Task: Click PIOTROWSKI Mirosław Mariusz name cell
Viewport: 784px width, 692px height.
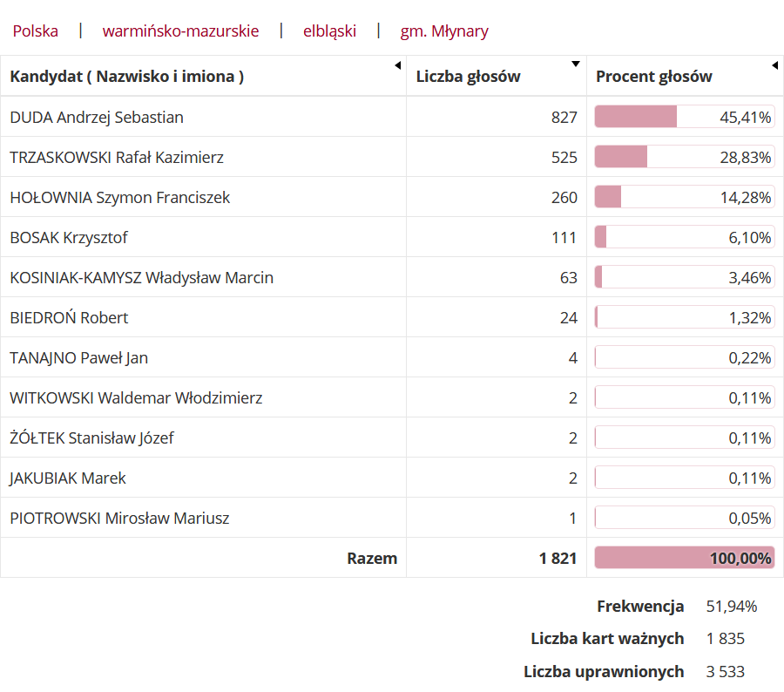Action: 119,519
